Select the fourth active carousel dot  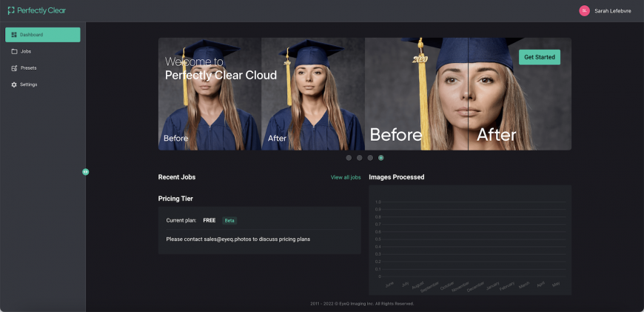[x=381, y=158]
